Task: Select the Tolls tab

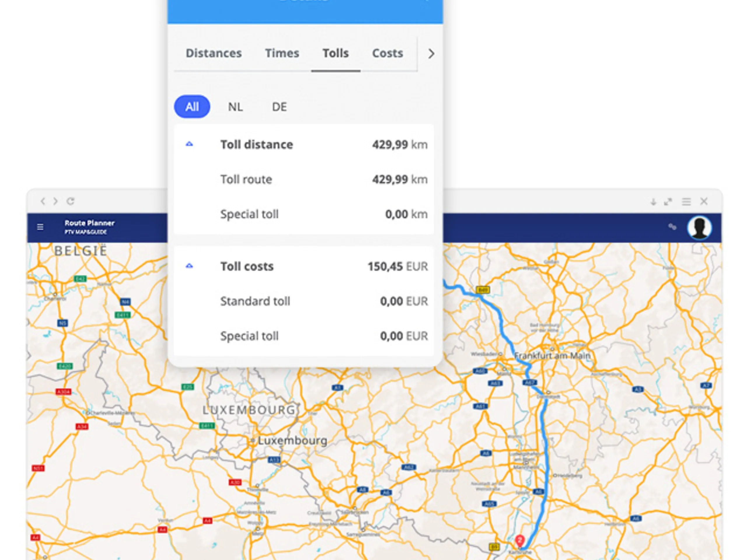Action: 335,53
